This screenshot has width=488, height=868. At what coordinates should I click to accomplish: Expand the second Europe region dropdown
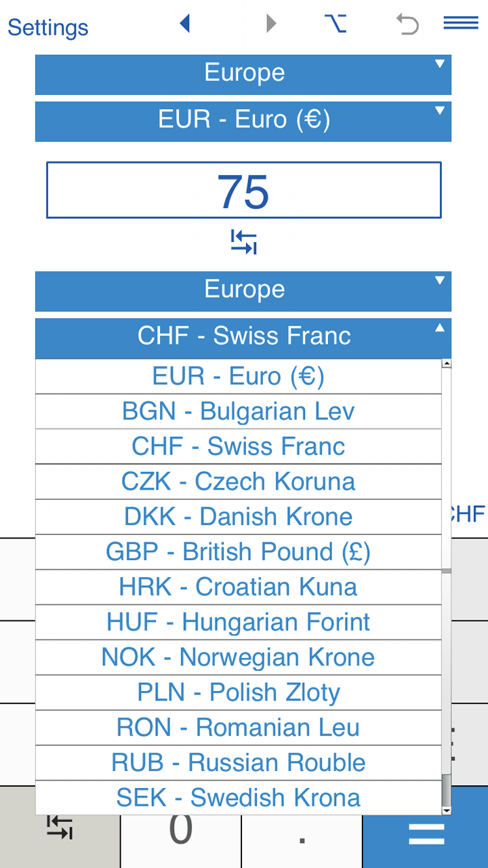coord(243,290)
